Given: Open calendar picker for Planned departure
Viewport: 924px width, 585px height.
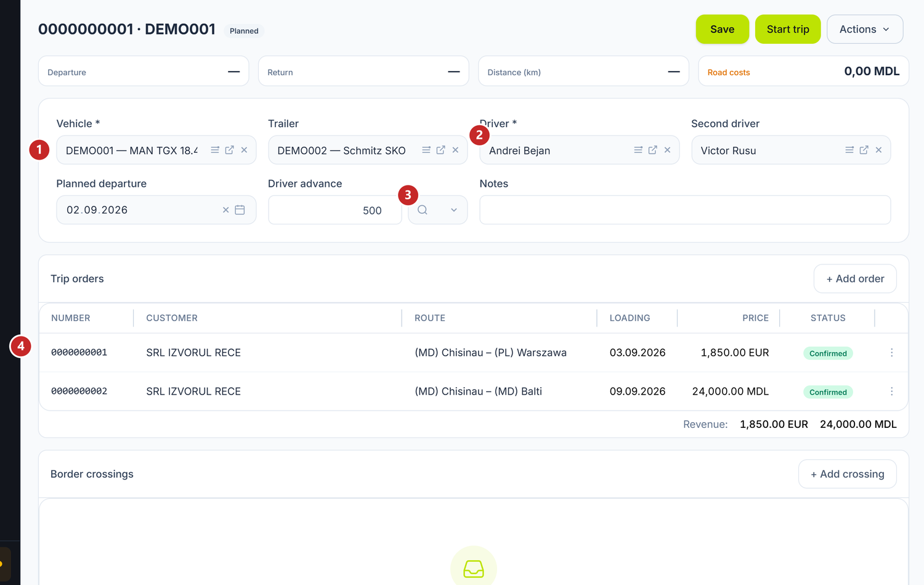Looking at the screenshot, I should [x=240, y=210].
